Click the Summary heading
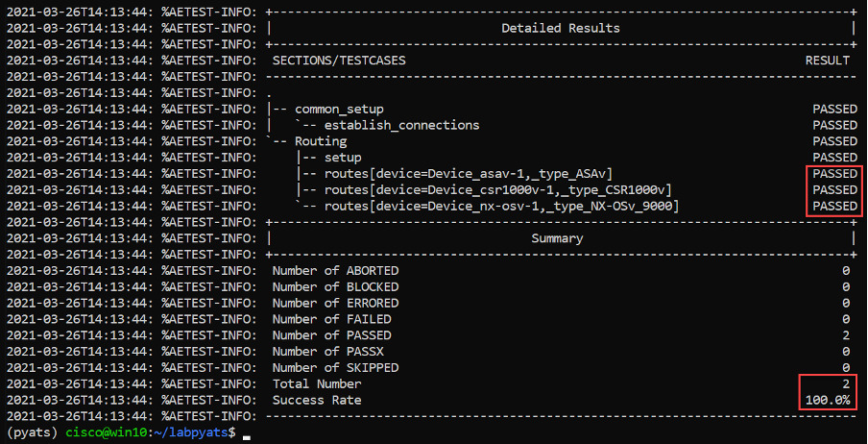Screen dimensions: 868x444 click(557, 238)
